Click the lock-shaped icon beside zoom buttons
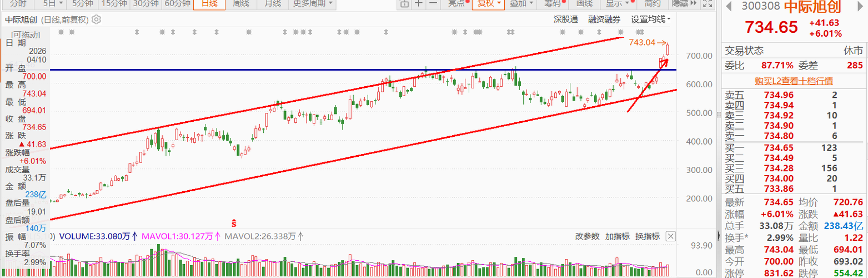This screenshot has width=868, height=278. coord(404,3)
